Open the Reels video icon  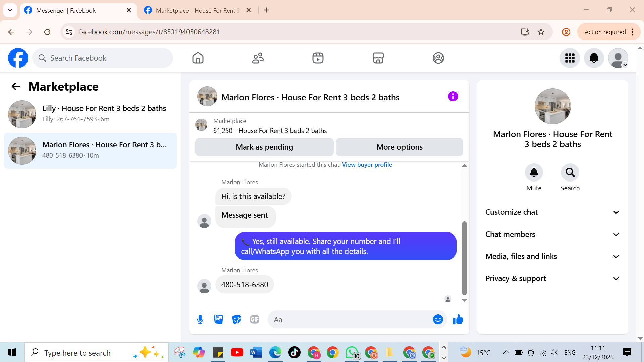click(x=318, y=58)
